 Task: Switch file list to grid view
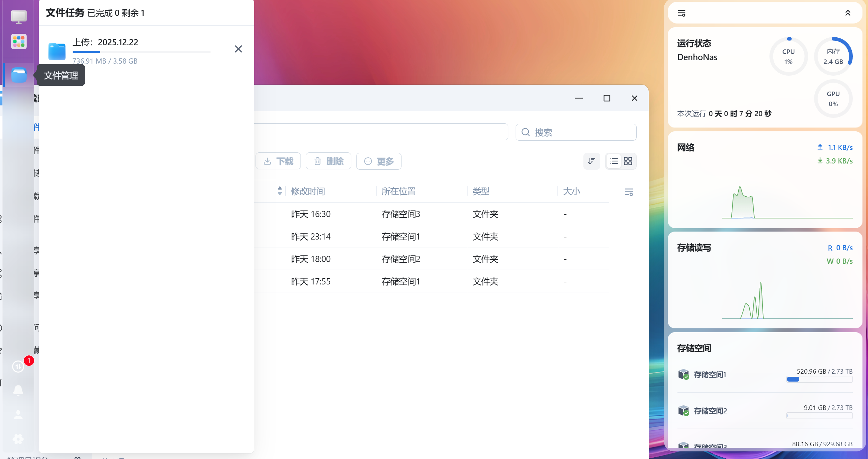point(628,161)
